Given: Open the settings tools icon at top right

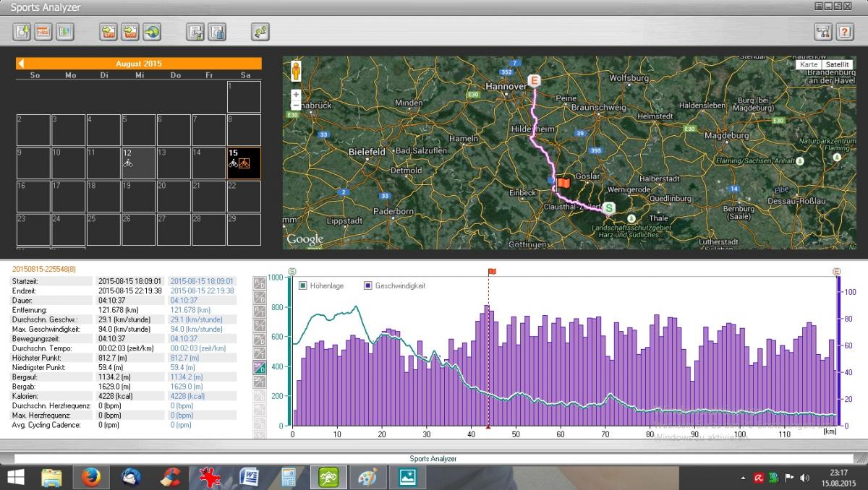Looking at the screenshot, I should click(x=823, y=32).
